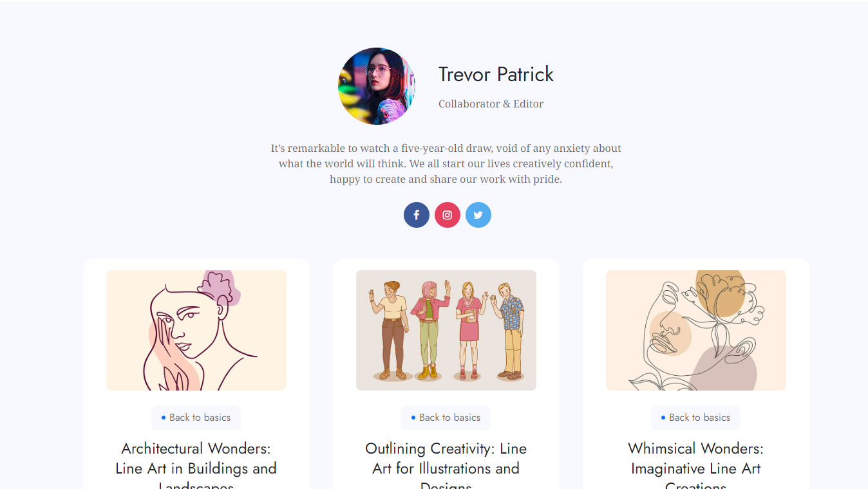The height and width of the screenshot is (489, 868).
Task: Click Trevor Patrick's round avatar photo
Action: [377, 86]
